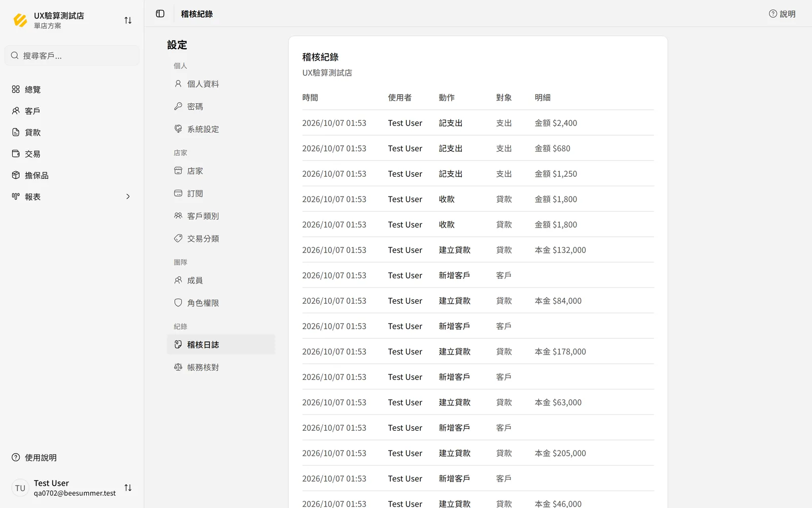Click the TU user avatar
Screen dimensions: 812x508
pyautogui.click(x=20, y=488)
